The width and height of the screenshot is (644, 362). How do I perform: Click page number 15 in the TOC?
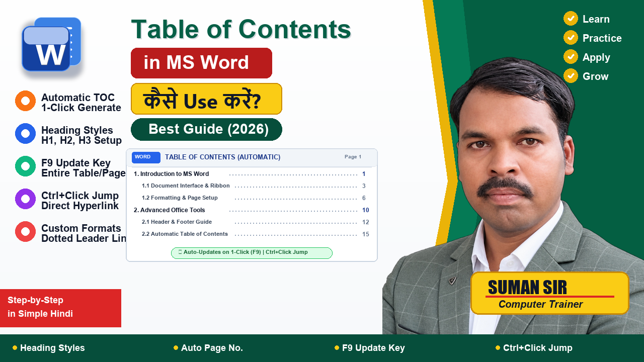pos(366,234)
